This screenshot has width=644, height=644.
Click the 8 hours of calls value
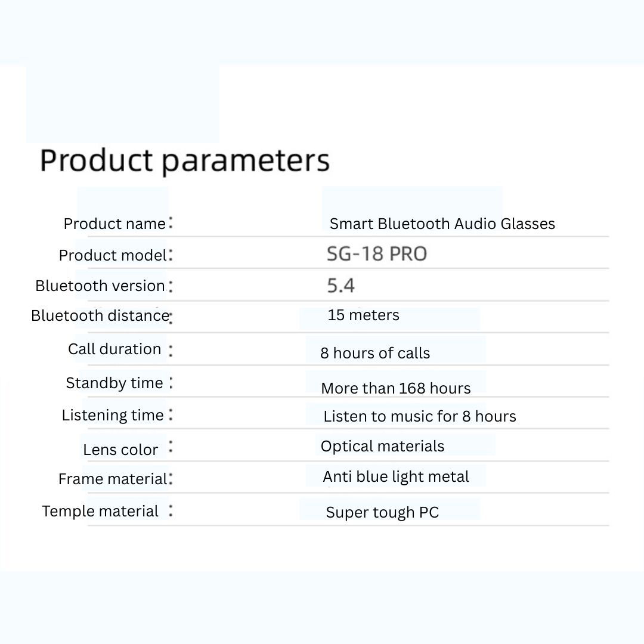coord(375,353)
